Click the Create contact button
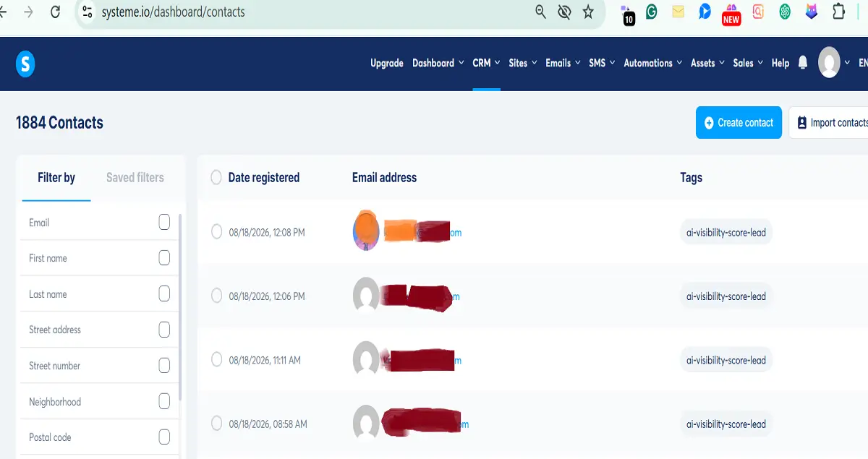Image resolution: width=868 pixels, height=459 pixels. [x=739, y=123]
